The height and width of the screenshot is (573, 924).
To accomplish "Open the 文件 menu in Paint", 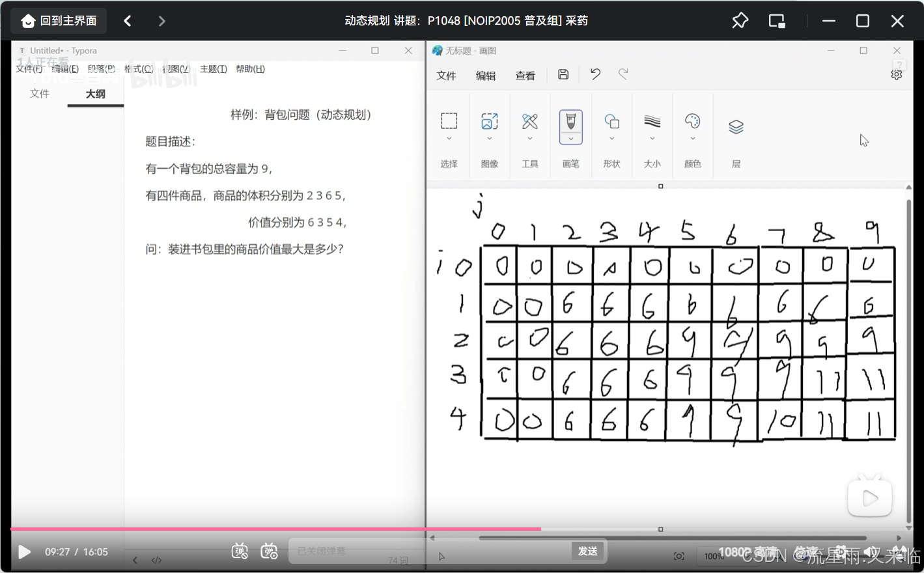I will [x=446, y=76].
